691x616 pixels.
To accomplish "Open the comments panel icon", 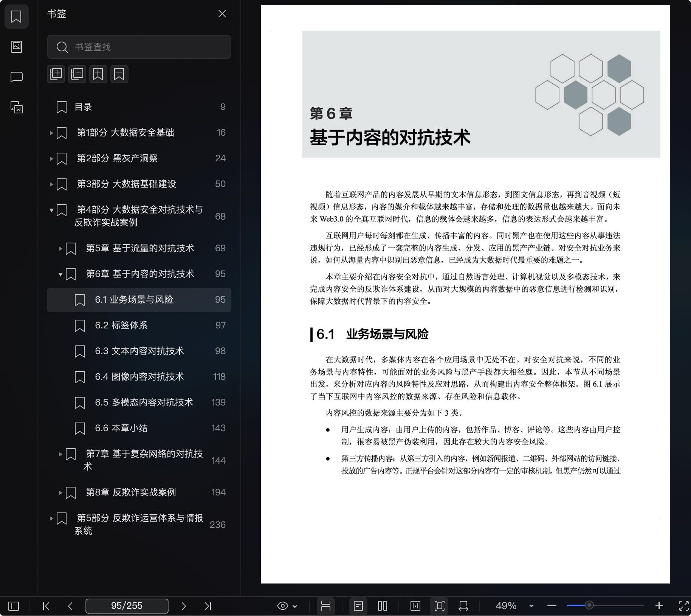I will pyautogui.click(x=16, y=77).
